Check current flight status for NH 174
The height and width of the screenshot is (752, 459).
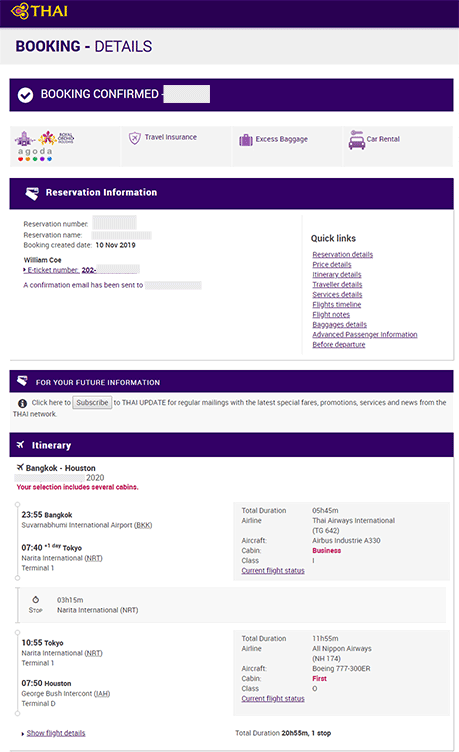(273, 698)
